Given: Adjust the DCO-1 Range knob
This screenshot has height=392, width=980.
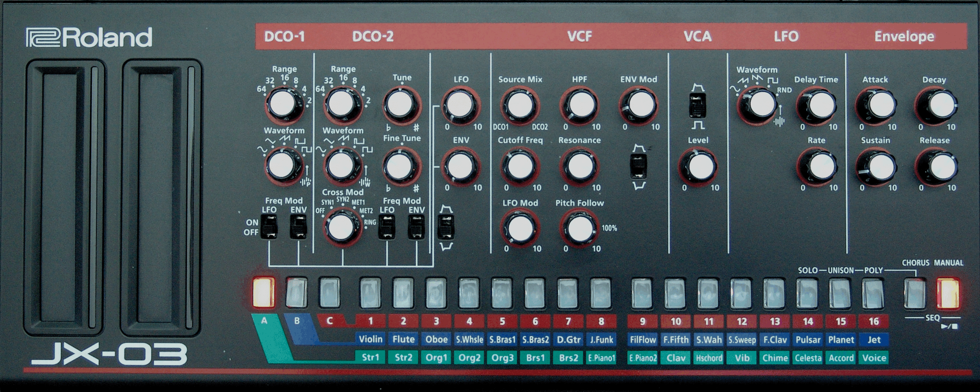Looking at the screenshot, I should (x=284, y=104).
